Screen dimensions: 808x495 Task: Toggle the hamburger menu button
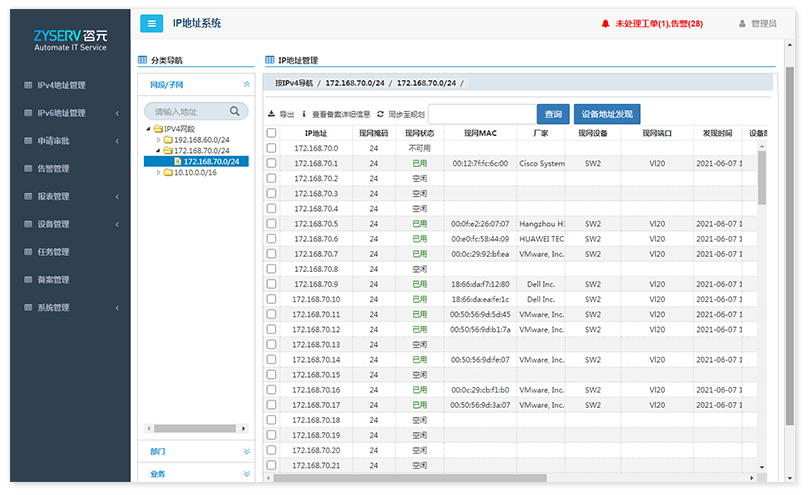point(152,23)
